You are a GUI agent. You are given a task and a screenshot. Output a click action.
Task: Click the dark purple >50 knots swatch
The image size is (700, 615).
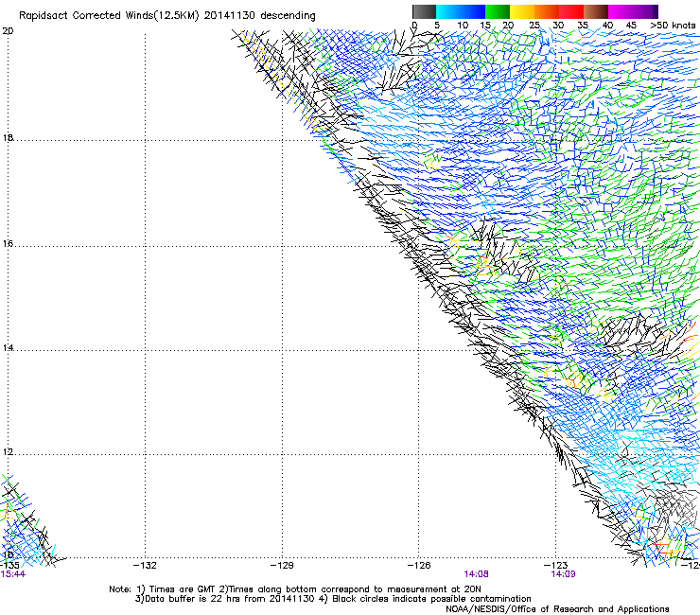(654, 11)
